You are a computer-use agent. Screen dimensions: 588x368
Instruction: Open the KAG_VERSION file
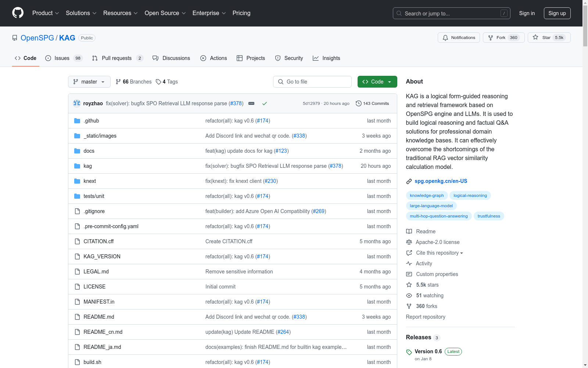(x=102, y=256)
